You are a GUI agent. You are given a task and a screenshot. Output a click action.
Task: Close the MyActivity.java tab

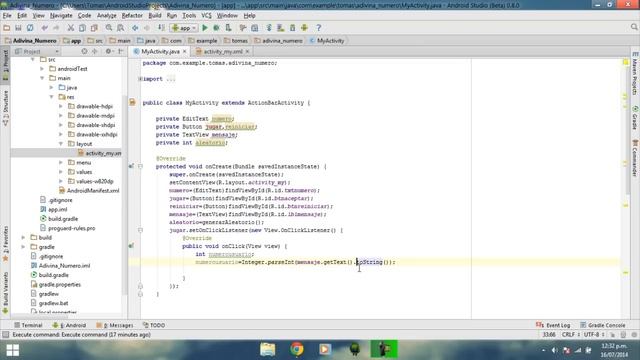[184, 51]
